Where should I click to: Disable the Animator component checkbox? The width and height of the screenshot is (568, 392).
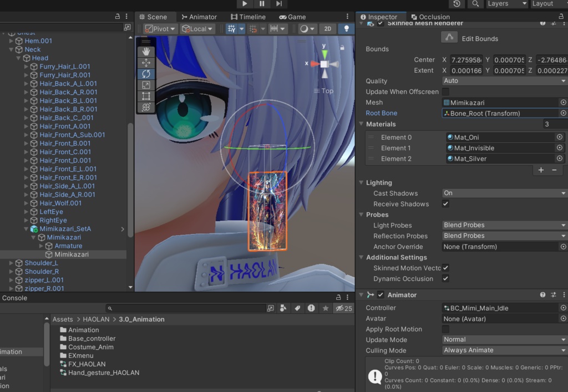(381, 294)
